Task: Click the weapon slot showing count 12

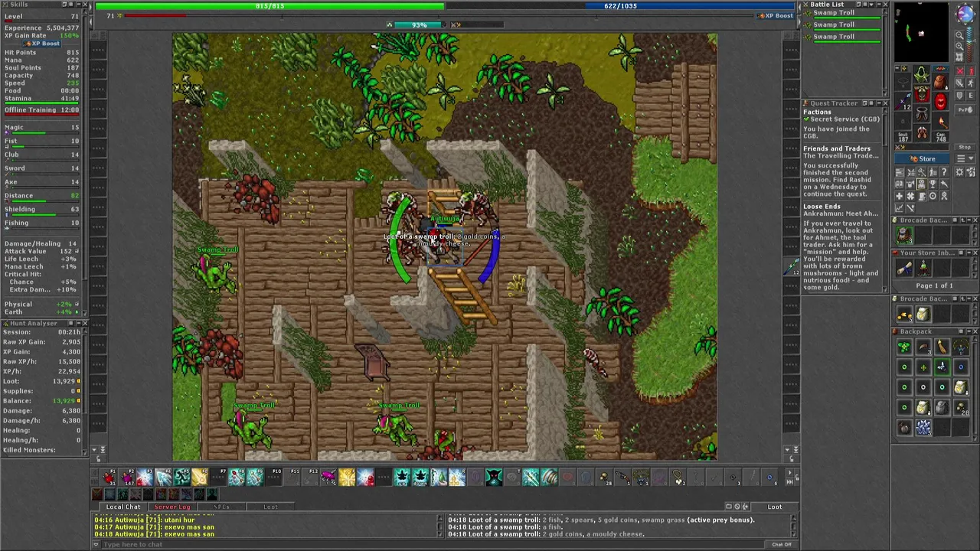Action: coord(903,101)
